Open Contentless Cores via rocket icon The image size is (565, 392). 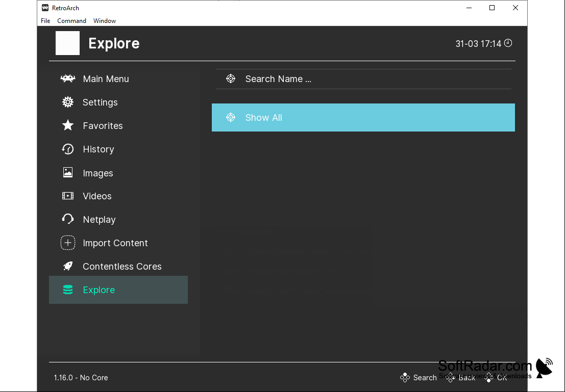pyautogui.click(x=68, y=267)
